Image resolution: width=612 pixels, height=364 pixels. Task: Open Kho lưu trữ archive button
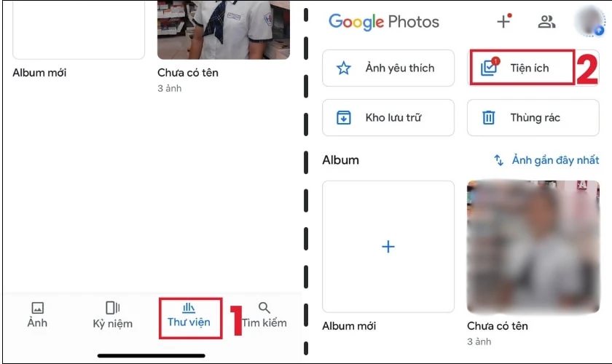[x=388, y=117]
